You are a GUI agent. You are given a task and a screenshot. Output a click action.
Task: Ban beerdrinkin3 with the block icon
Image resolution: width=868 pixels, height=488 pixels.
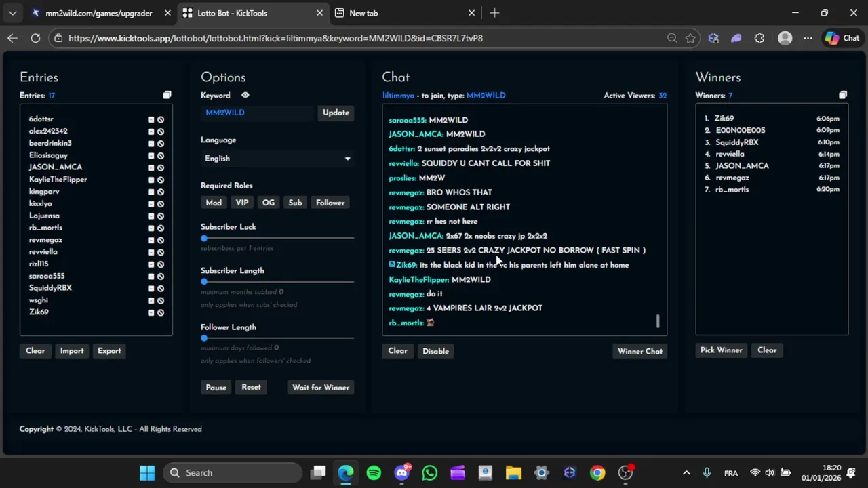[x=161, y=144]
